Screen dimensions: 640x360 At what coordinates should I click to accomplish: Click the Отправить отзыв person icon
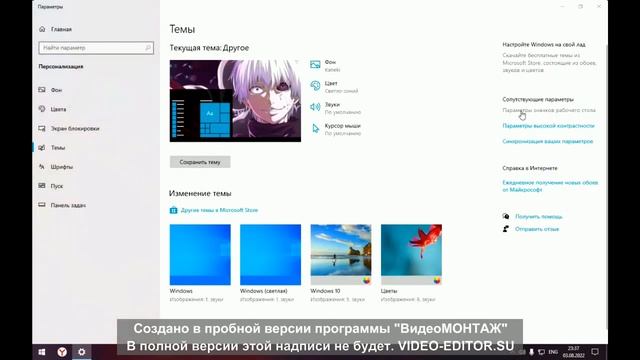tap(506, 229)
